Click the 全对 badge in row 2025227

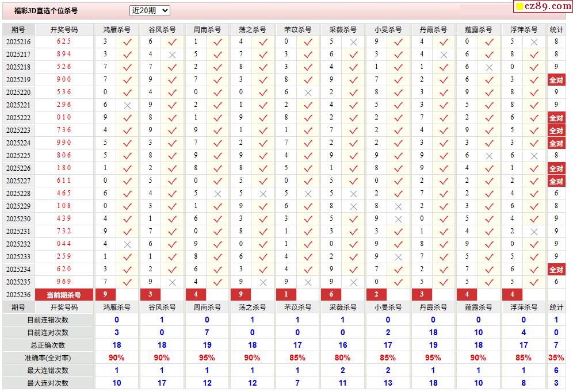[x=556, y=181]
